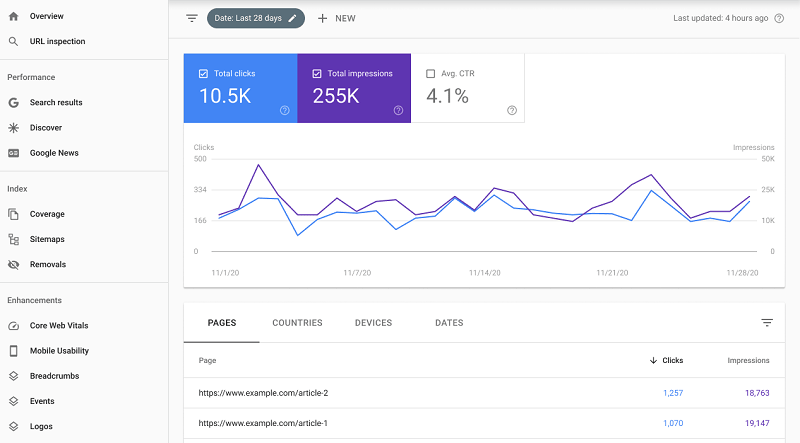Open the table filter icon by tabs
The width and height of the screenshot is (800, 443).
click(767, 323)
